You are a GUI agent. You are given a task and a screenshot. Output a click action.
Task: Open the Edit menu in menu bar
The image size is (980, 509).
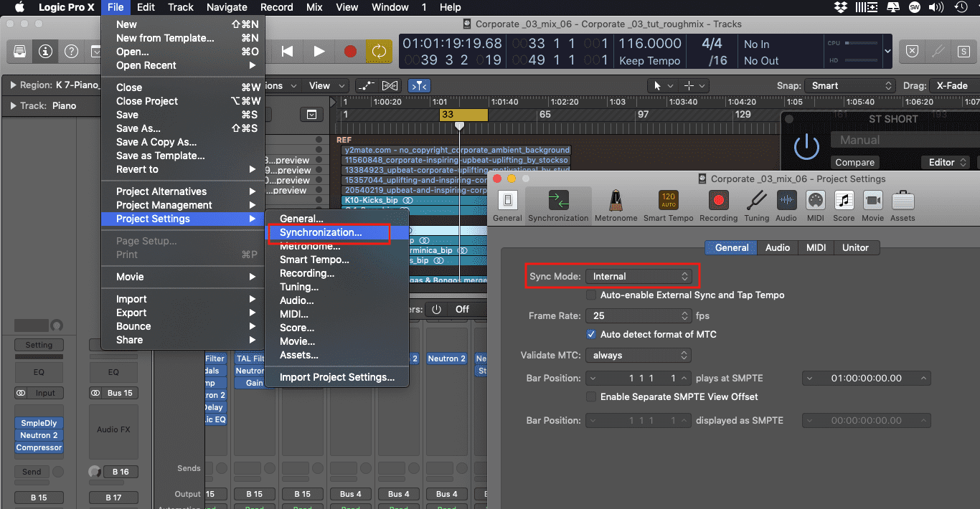pos(146,7)
